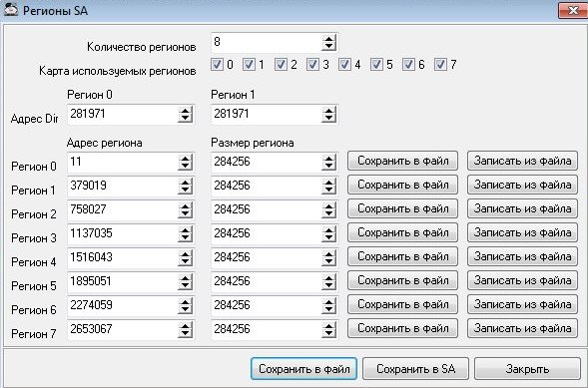Click Записать из файла for Регион 3

point(522,233)
